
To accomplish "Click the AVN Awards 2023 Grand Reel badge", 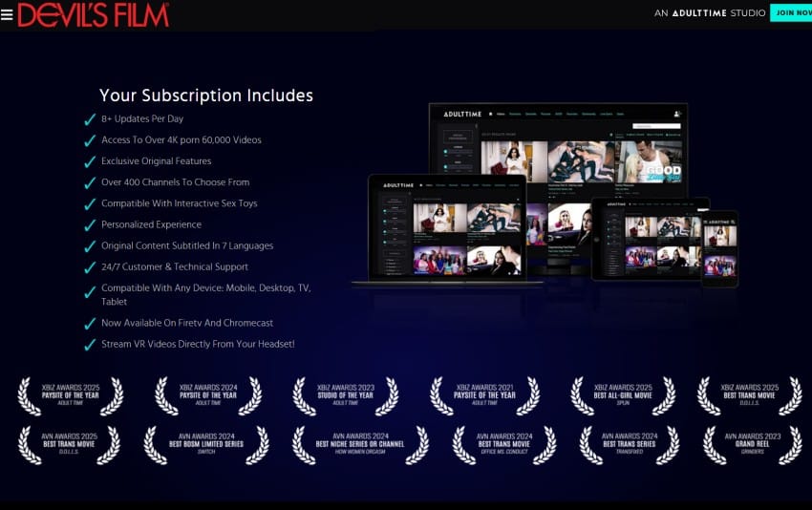I will tap(753, 445).
